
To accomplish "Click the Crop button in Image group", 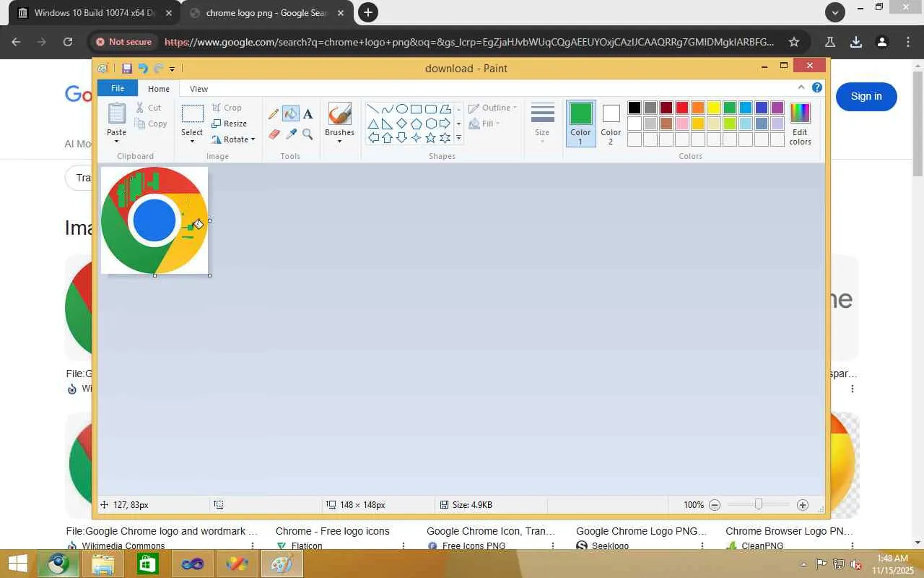I will [x=227, y=108].
